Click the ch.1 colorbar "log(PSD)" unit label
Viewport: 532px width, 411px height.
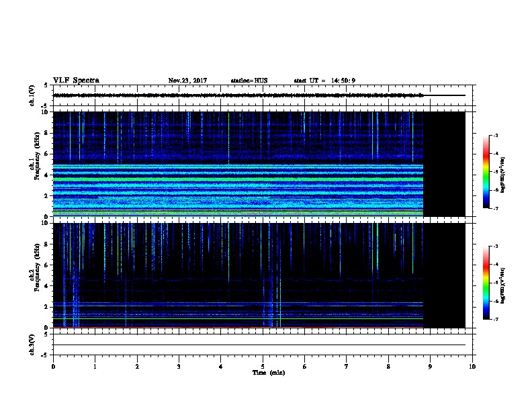[502, 175]
